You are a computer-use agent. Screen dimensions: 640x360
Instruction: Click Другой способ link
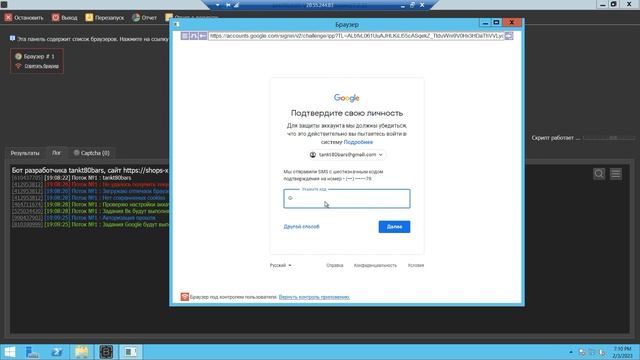[301, 227]
